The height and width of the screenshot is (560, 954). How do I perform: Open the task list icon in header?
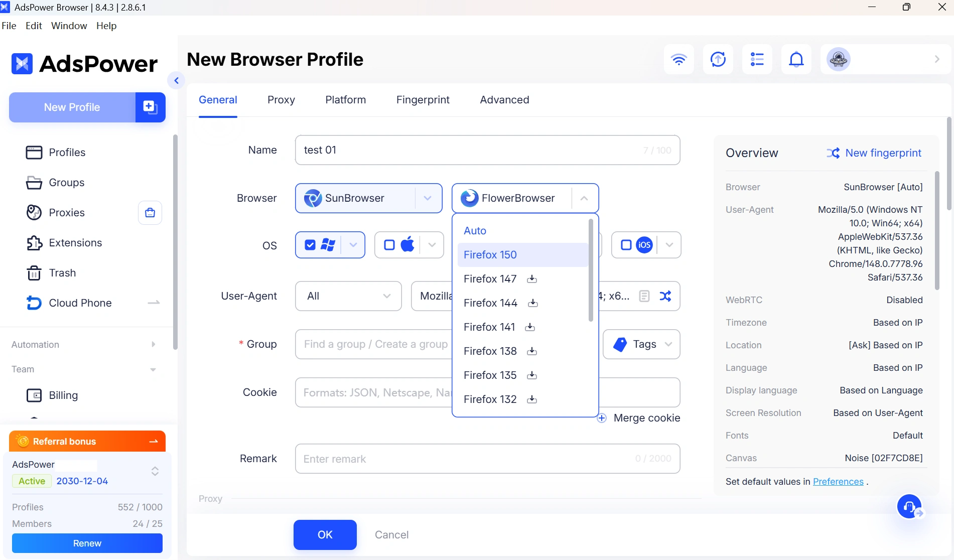[x=757, y=59]
